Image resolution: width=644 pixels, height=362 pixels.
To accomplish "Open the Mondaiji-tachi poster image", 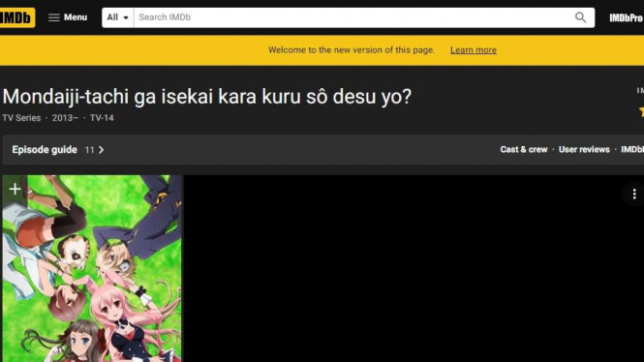I will point(92,269).
